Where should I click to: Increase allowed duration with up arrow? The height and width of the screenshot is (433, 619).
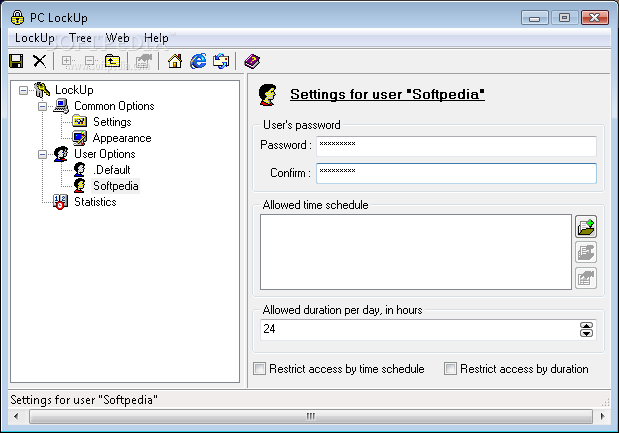tap(587, 326)
